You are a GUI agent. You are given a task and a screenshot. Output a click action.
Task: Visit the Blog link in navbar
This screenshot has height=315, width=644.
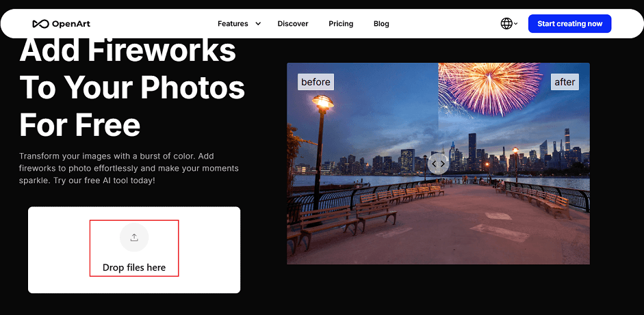tap(381, 24)
